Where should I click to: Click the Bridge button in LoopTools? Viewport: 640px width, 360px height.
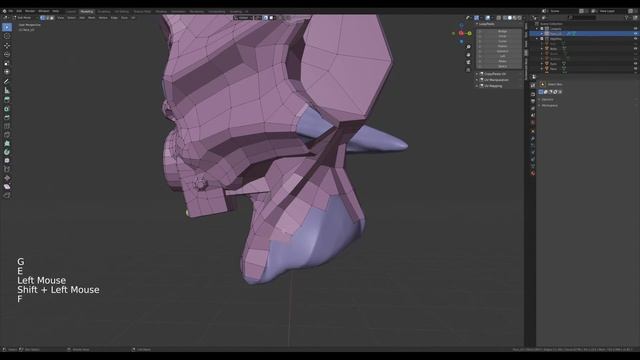[x=502, y=31]
